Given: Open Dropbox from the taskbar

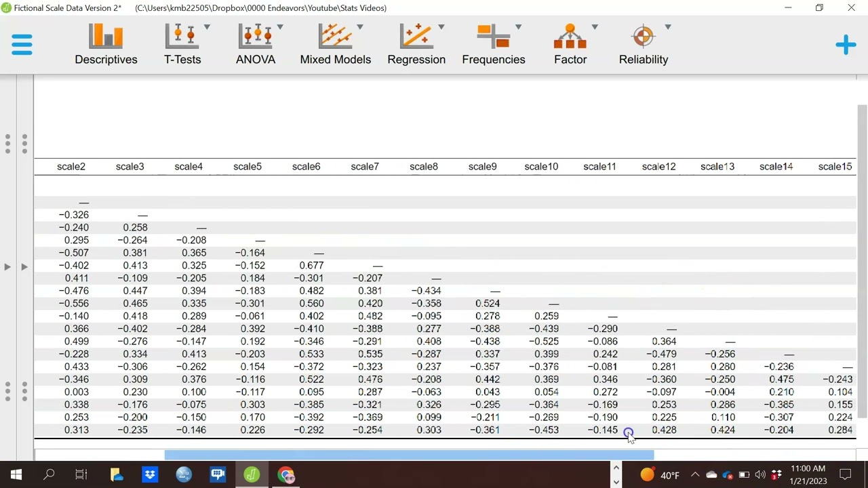Looking at the screenshot, I should click(x=150, y=474).
